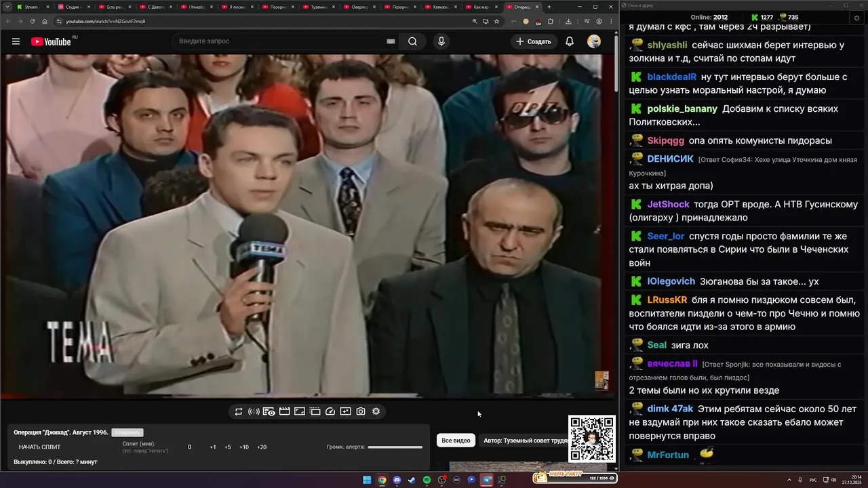The image size is (868, 488).
Task: Take a screenshot with the camera icon
Action: pos(361,411)
